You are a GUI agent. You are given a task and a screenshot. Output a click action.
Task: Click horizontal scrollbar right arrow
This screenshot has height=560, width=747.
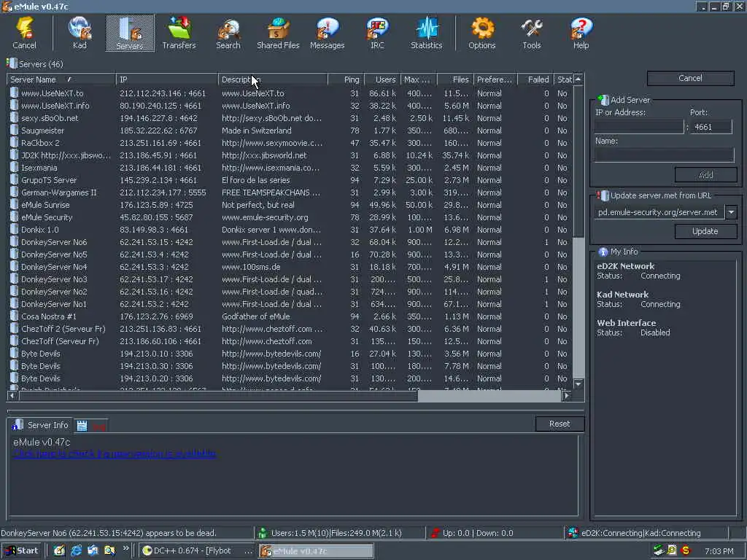[566, 395]
